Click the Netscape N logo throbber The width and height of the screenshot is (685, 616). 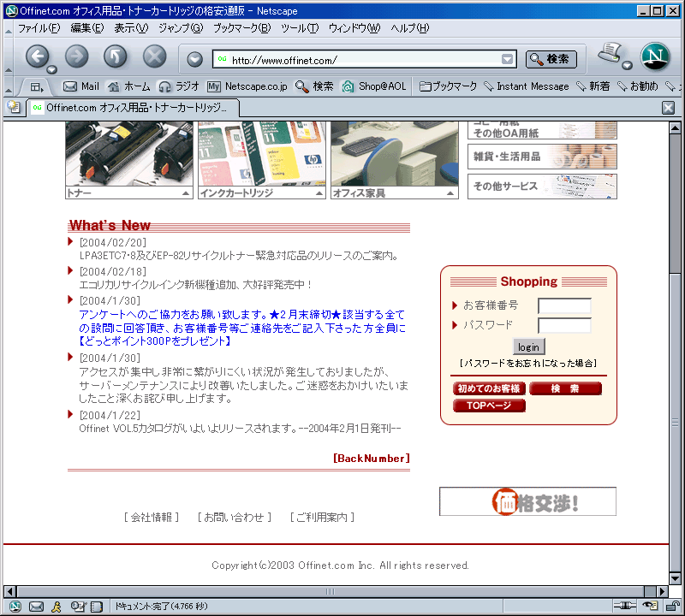click(655, 56)
